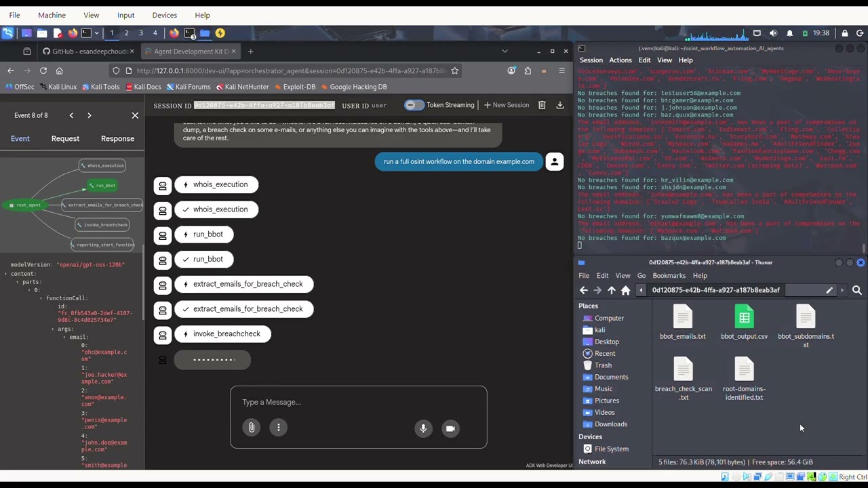Screen dimensions: 868x488
Task: Collapse the email array node
Action: (x=64, y=337)
